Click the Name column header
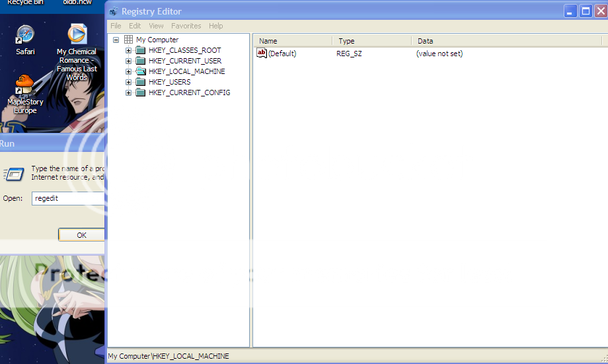 (x=291, y=41)
